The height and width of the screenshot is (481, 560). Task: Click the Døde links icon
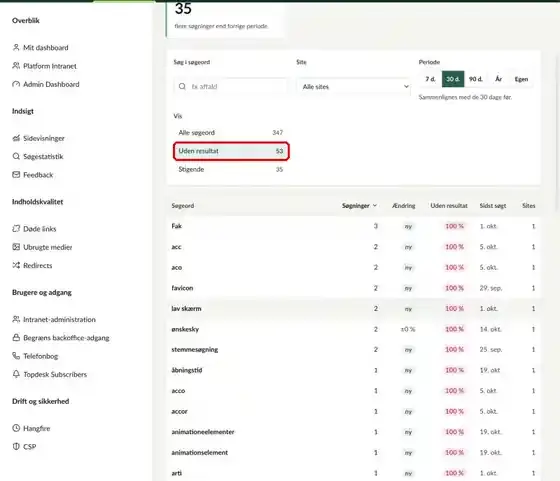click(16, 229)
